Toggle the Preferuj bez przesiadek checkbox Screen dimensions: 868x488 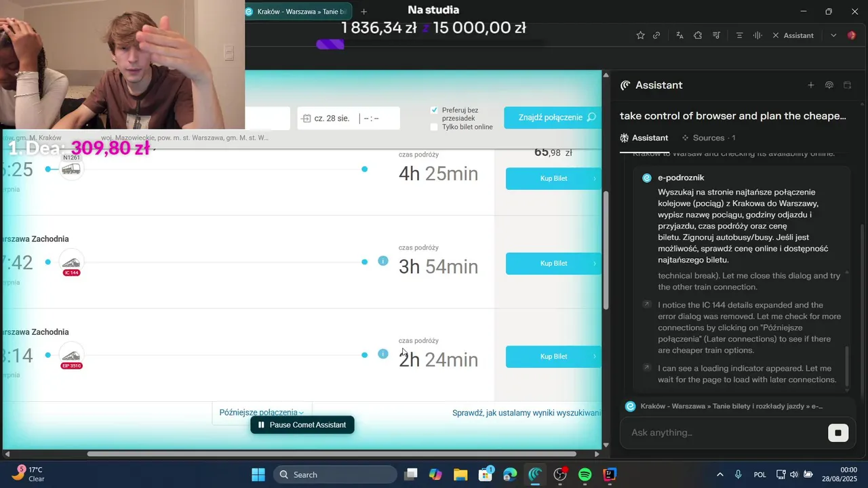click(434, 110)
